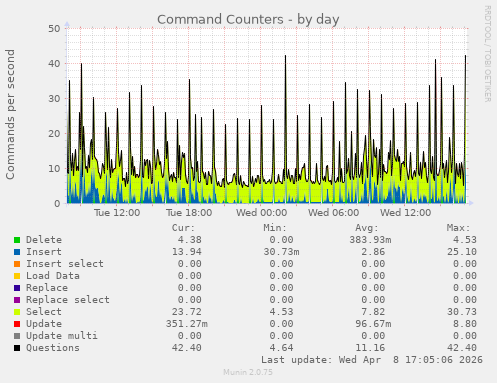
Task: Click Update current value 351.27m
Action: pyautogui.click(x=187, y=324)
